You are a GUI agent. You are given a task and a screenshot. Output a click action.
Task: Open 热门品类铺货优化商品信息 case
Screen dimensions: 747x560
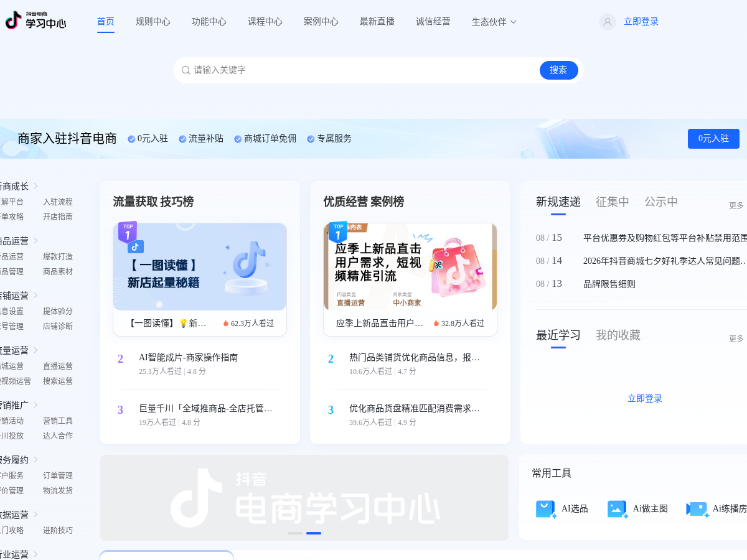(415, 358)
